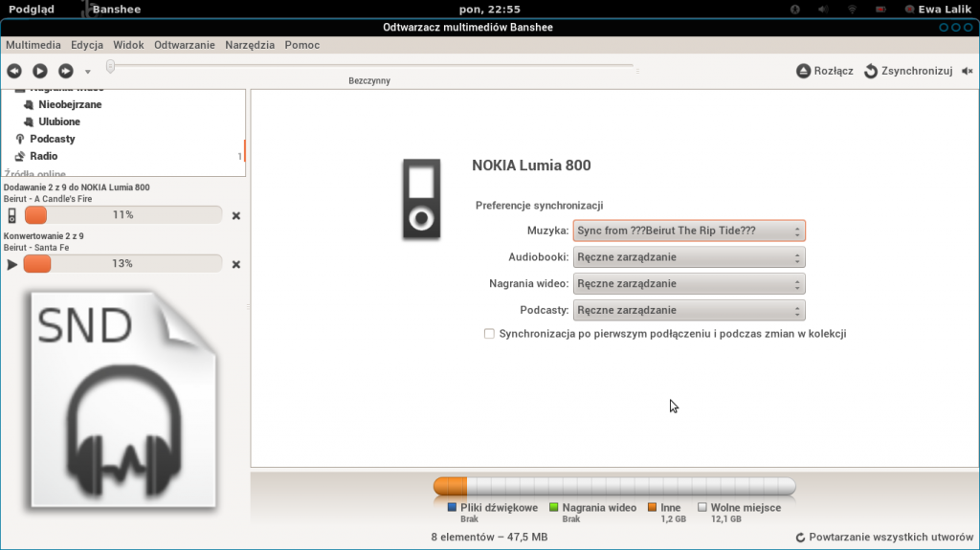
Task: Open the Pomoc menu
Action: point(301,45)
